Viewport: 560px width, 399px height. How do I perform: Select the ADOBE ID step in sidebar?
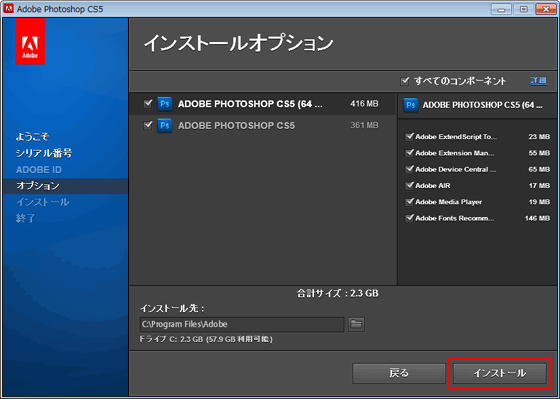point(39,170)
